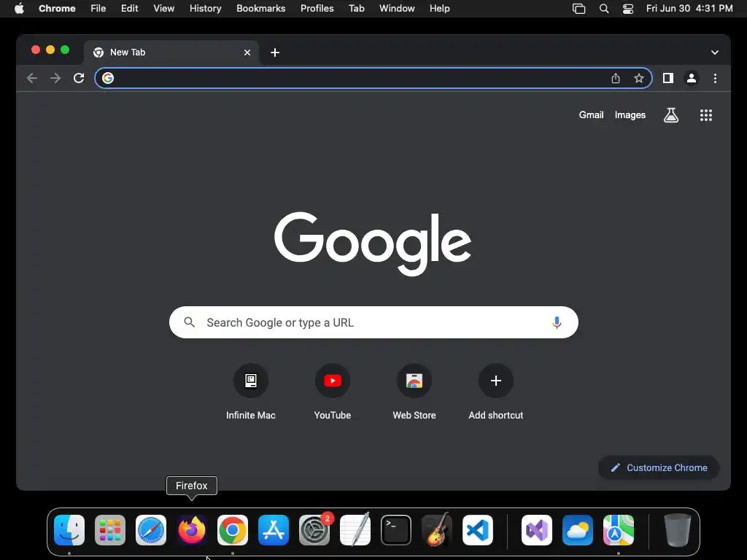Screen dimensions: 747x560
Task: Open Spotlight search in the menu bar
Action: click(603, 9)
